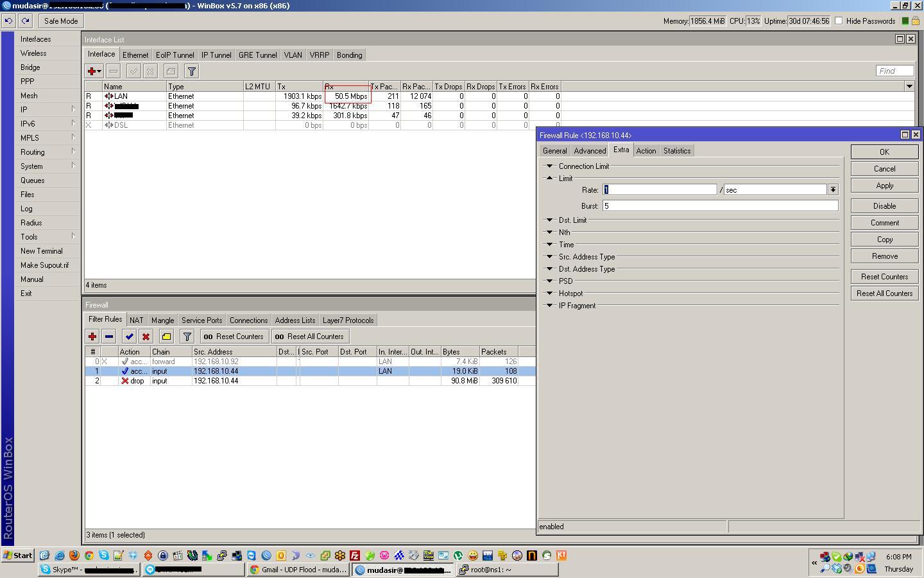
Task: Select the drop rule row for 192.168.10.44
Action: click(311, 381)
